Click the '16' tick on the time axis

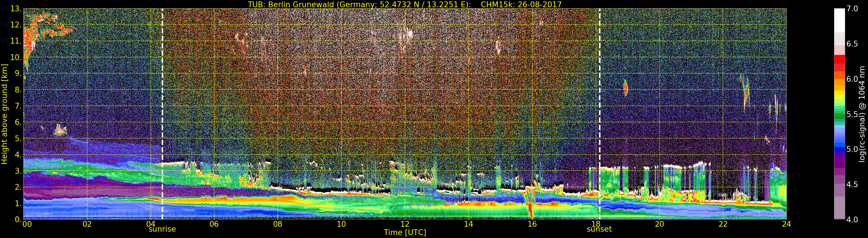point(532,224)
